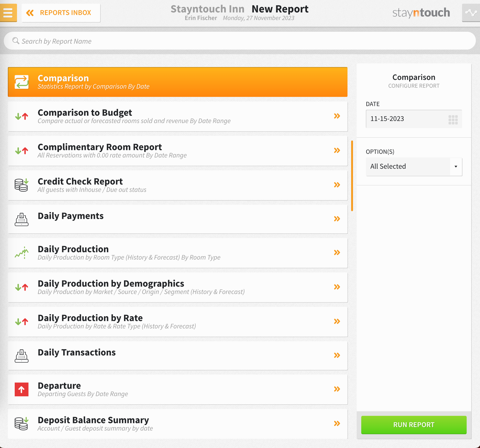This screenshot has height=448, width=480.
Task: Click the search magnifier icon
Action: [x=15, y=41]
